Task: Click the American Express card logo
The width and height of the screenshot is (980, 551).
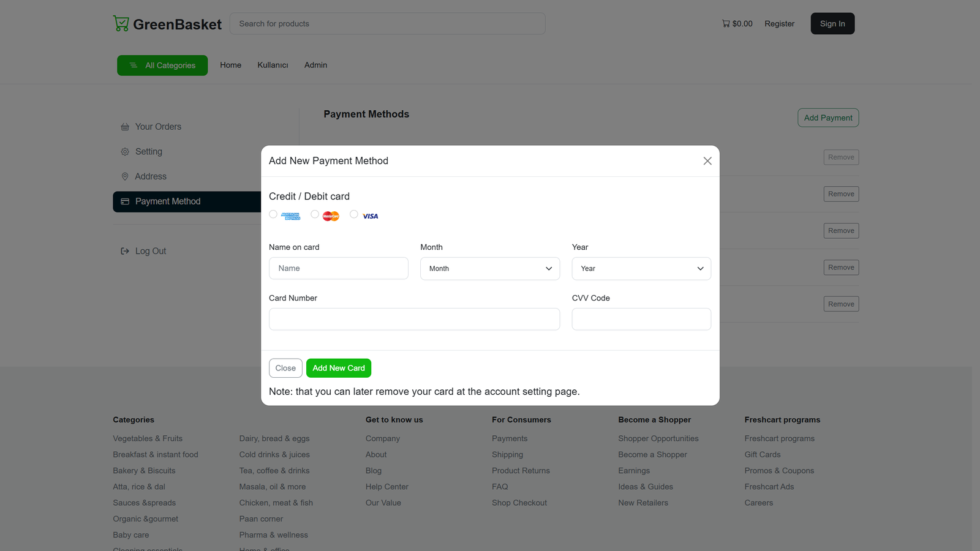Action: point(290,216)
